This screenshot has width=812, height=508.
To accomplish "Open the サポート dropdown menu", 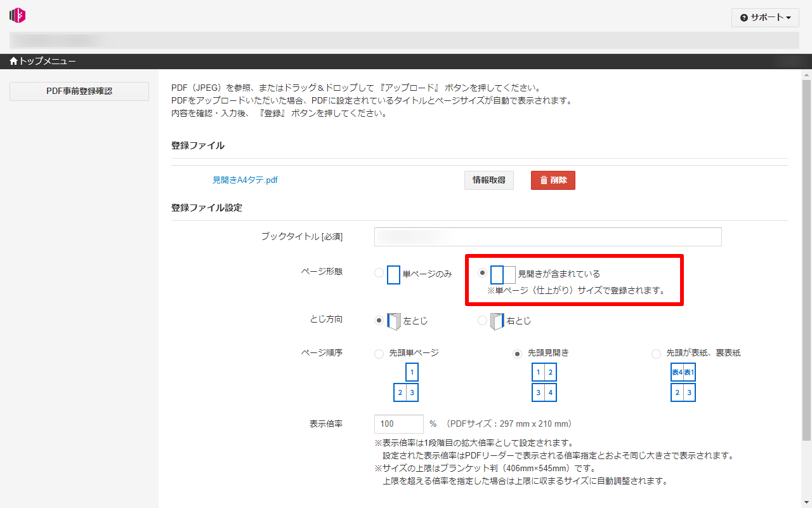I will pos(765,18).
